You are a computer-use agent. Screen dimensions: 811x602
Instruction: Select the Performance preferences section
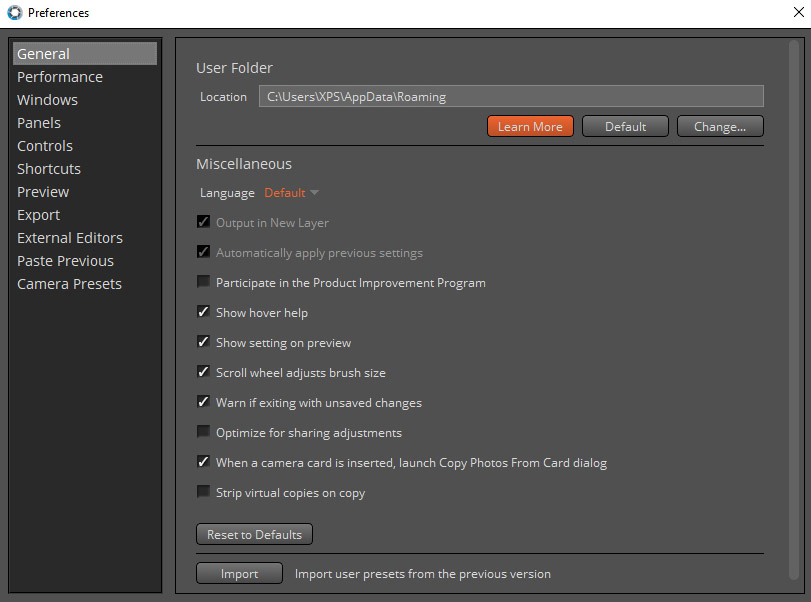pos(60,76)
